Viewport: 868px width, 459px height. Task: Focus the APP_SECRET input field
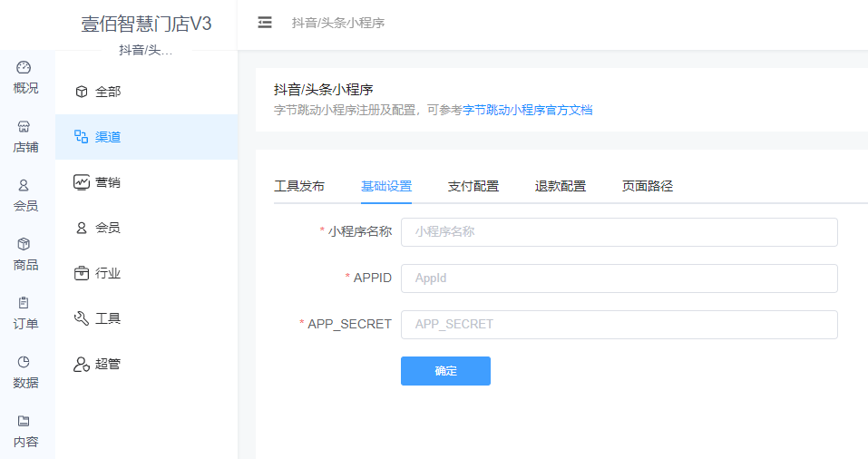click(x=619, y=325)
